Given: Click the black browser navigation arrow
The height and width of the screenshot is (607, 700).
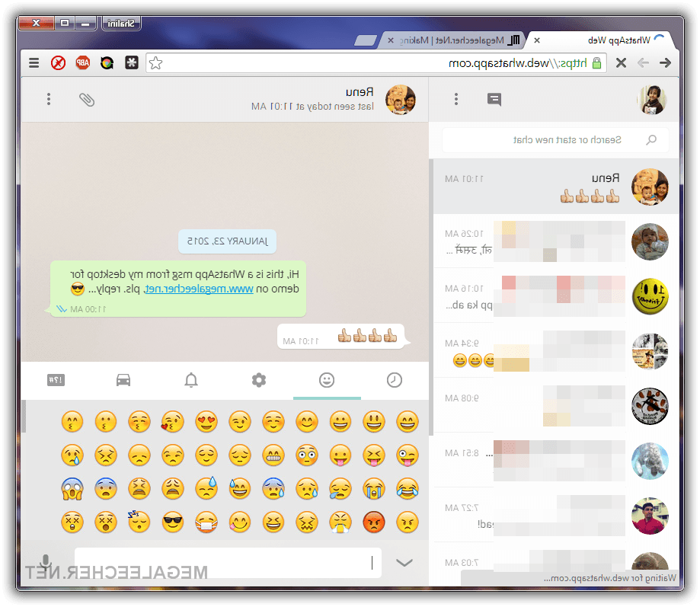Looking at the screenshot, I should point(665,63).
